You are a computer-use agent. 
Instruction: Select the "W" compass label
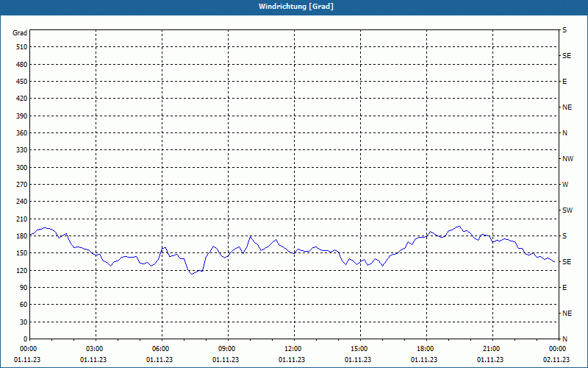pos(565,185)
